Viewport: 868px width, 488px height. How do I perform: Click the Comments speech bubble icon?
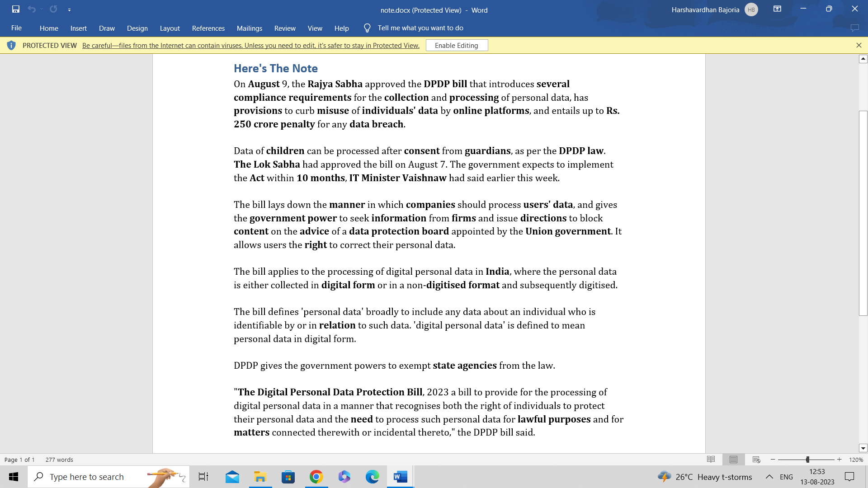tap(854, 28)
